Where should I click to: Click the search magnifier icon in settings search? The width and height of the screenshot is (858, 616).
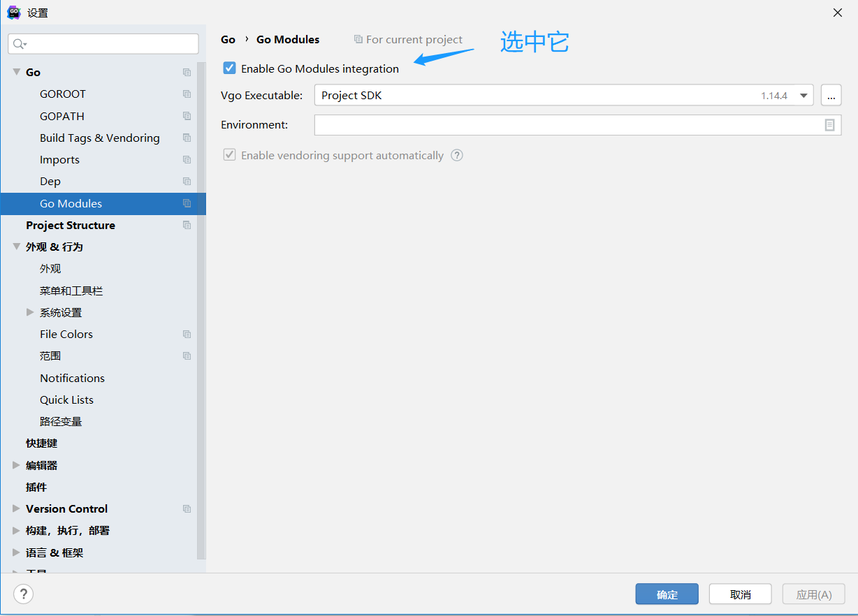point(20,44)
